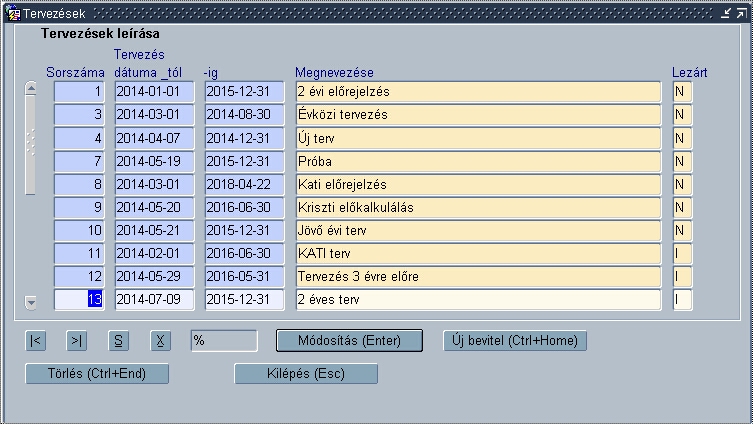This screenshot has width=753, height=424.
Task: Jump to last record with >| button
Action: point(76,340)
